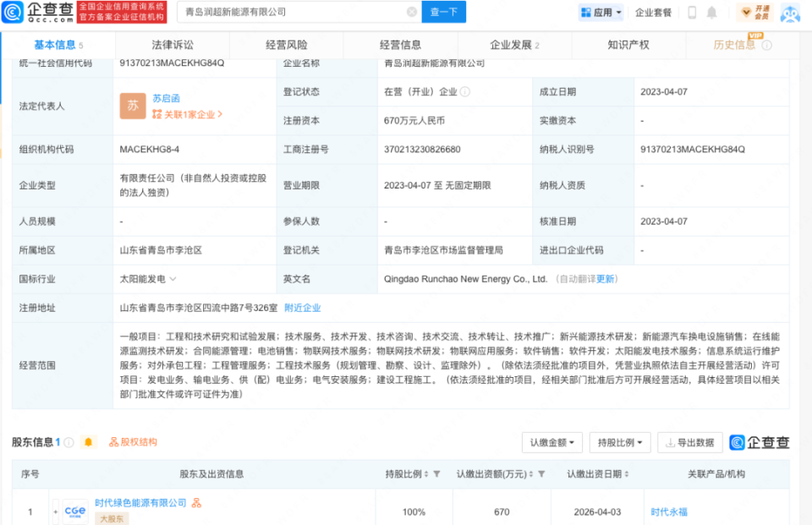The image size is (812, 525).
Task: Click CGE shareholder logo thumbnail
Action: point(75,511)
